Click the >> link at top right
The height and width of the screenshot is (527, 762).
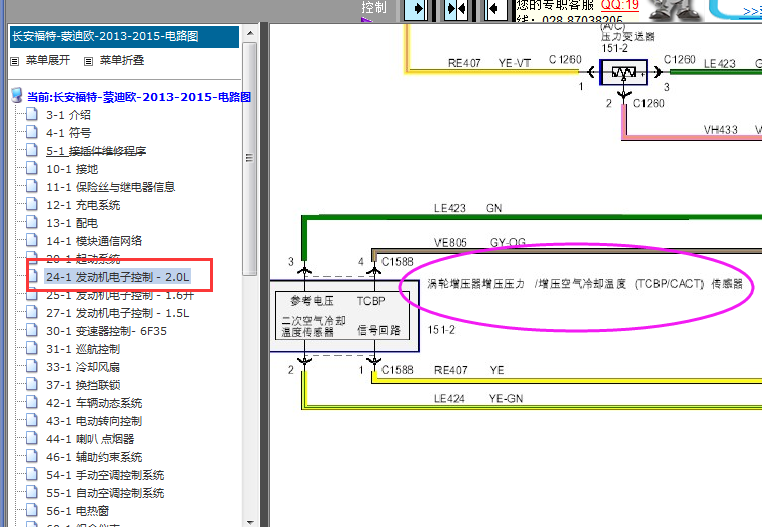[x=752, y=12]
